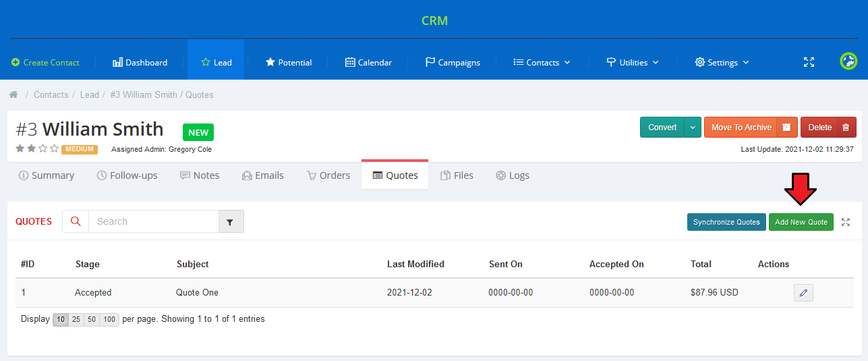
Task: Click the #3 William Smith breadcrumb
Action: pyautogui.click(x=144, y=95)
